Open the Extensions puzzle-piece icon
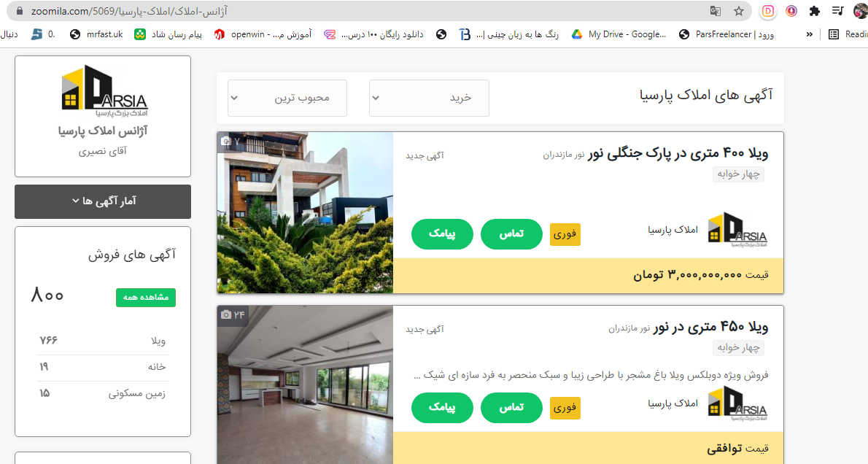 814,11
